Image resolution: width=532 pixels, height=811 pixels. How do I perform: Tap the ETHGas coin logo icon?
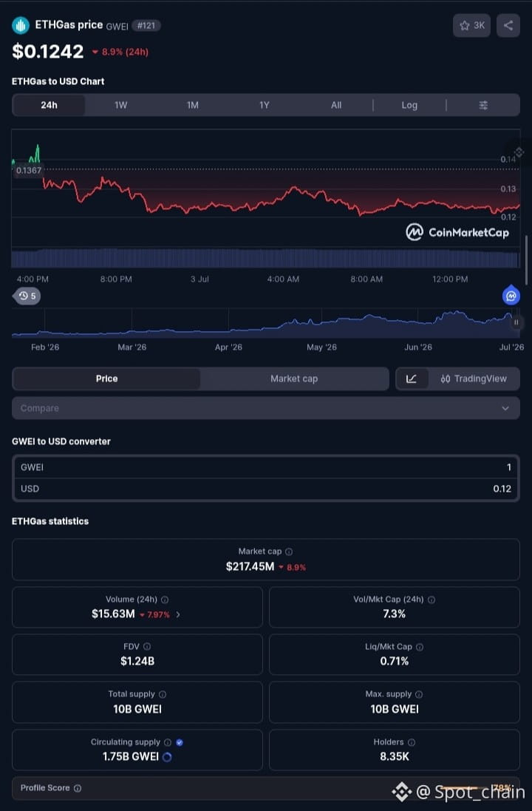coord(21,25)
